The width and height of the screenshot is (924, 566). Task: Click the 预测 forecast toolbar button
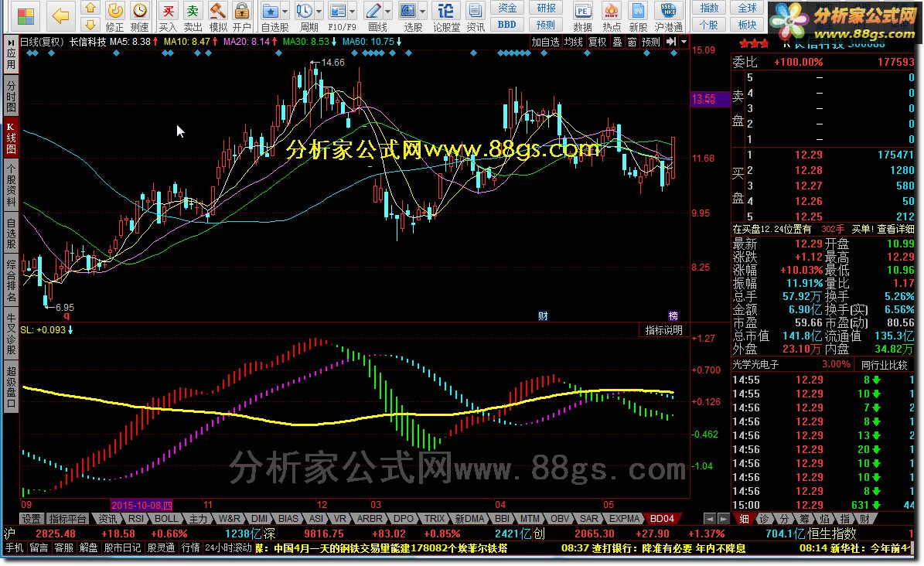[x=546, y=25]
